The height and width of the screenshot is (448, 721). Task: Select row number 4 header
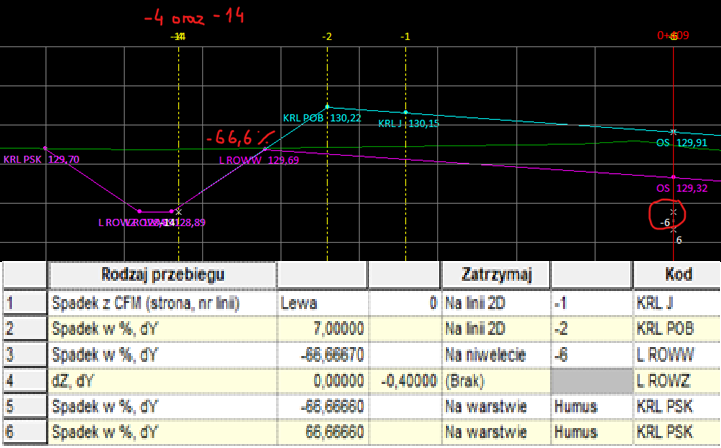coord(23,380)
